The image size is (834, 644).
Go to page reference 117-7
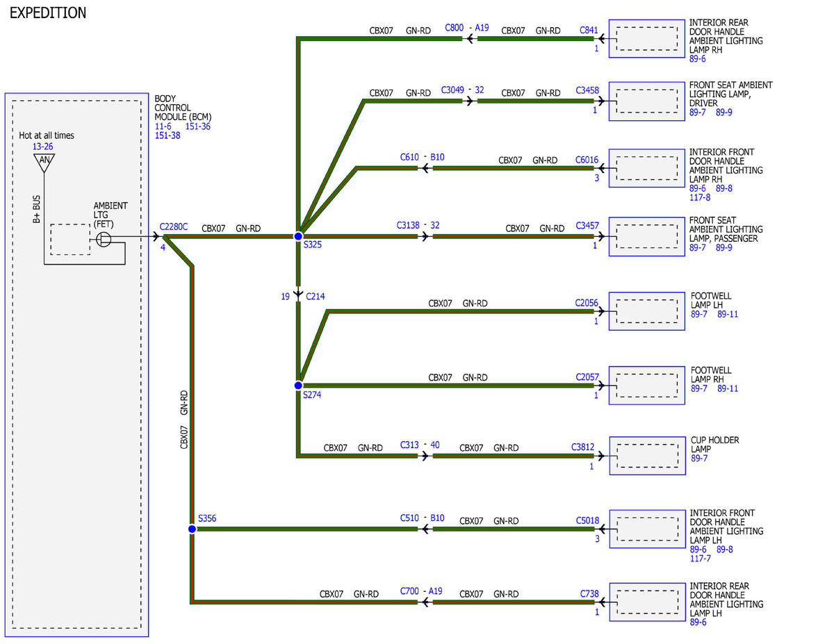click(700, 559)
